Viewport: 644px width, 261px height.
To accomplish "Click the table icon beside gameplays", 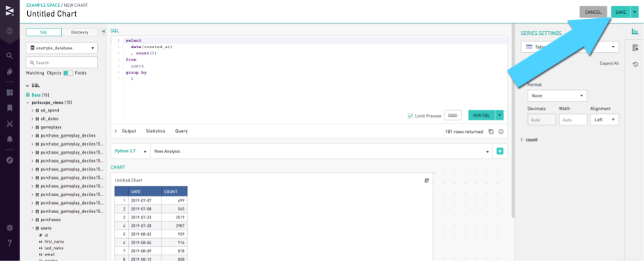I will pyautogui.click(x=38, y=127).
